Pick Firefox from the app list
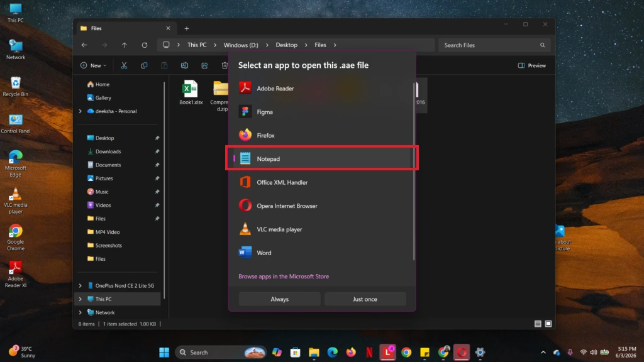Viewport: 644px width, 362px height. point(321,135)
